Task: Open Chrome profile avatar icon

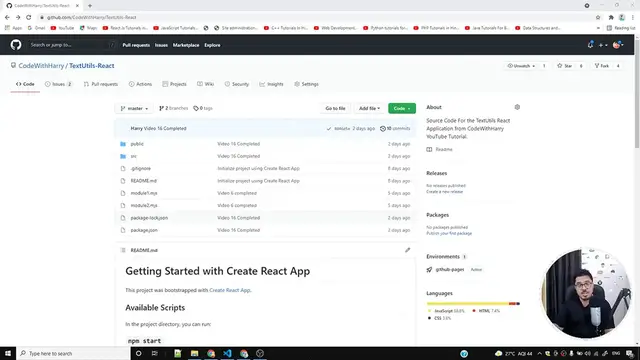Action: 622,17
